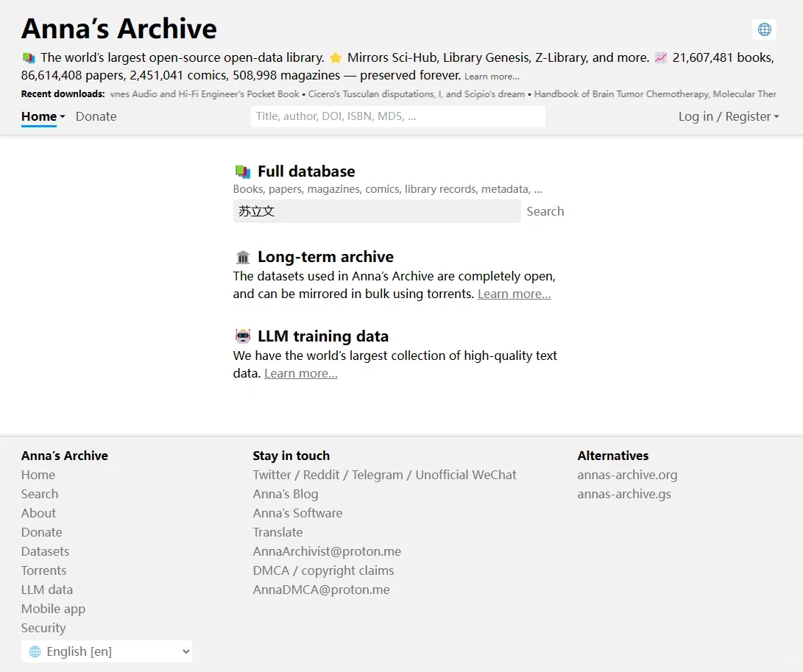Click the Donate link in the footer
803x672 pixels.
coord(41,532)
